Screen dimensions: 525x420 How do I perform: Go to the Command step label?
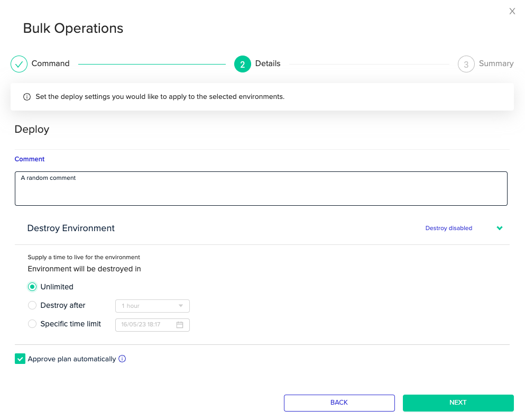point(51,63)
